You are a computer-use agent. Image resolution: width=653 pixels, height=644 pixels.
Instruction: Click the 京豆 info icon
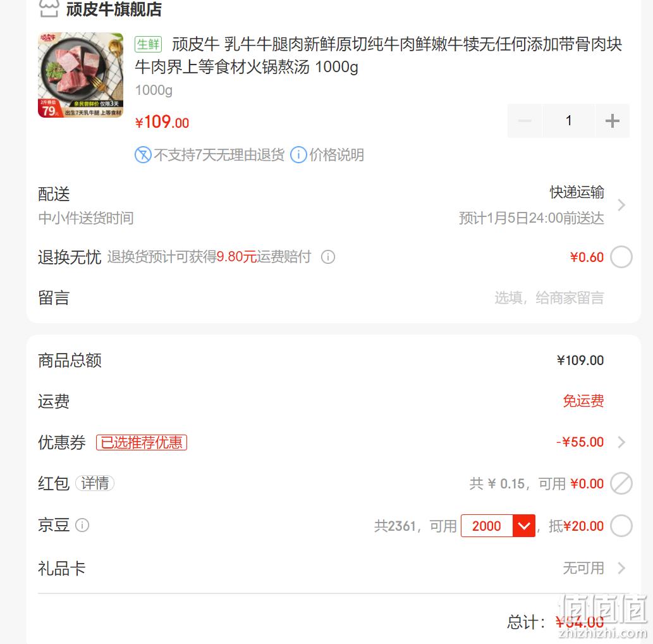tap(82, 525)
